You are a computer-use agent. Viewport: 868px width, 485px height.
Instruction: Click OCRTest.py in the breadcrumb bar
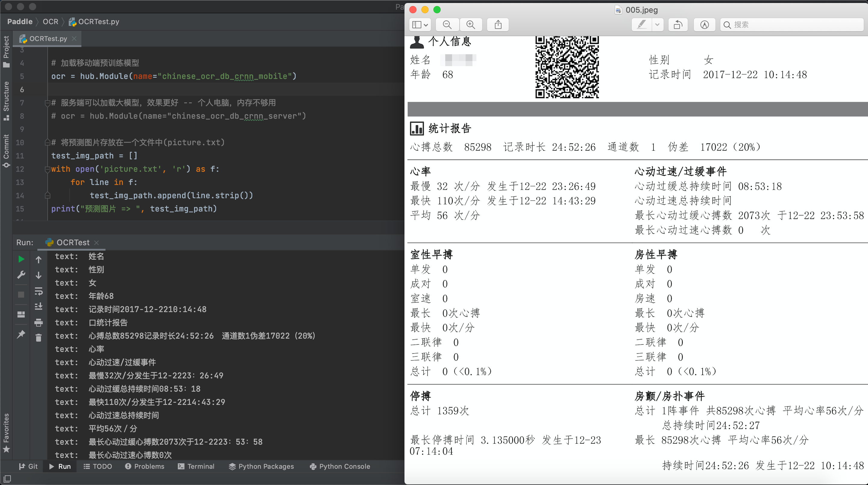pos(94,22)
